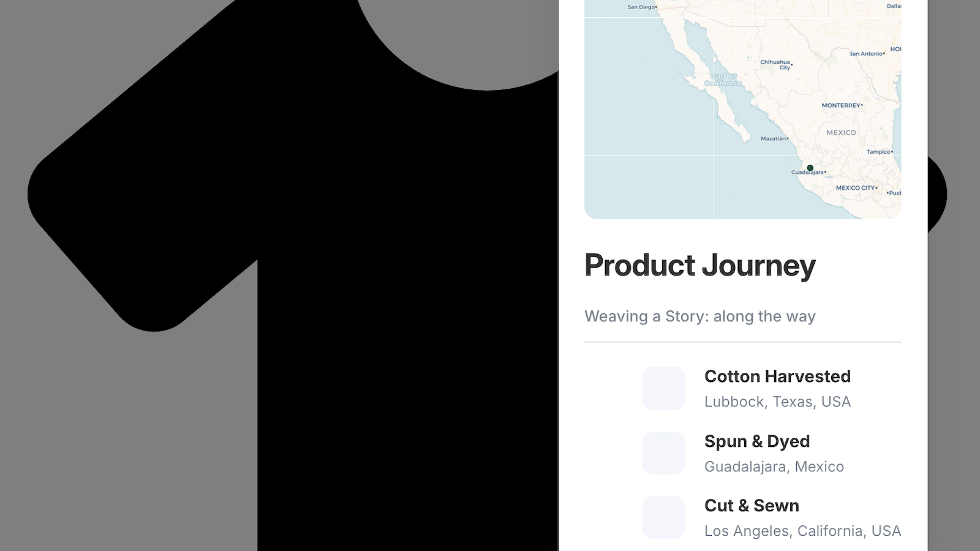Click the Monterrey label on the map

tap(842, 105)
